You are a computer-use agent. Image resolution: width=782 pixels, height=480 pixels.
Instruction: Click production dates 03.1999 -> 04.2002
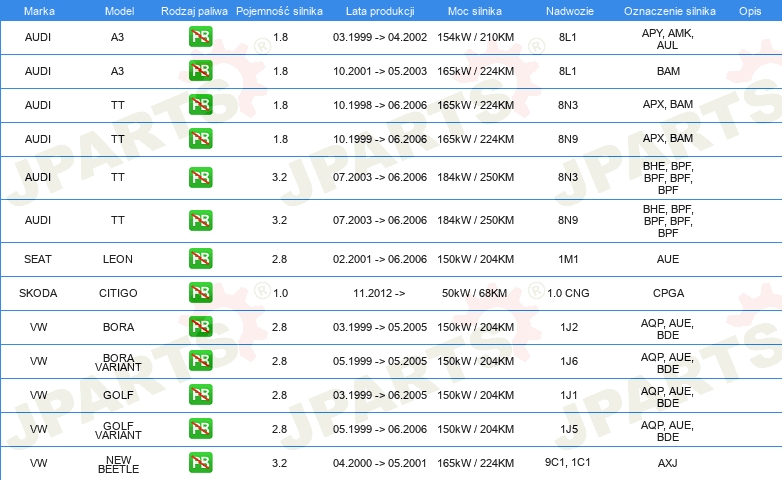tap(380, 37)
